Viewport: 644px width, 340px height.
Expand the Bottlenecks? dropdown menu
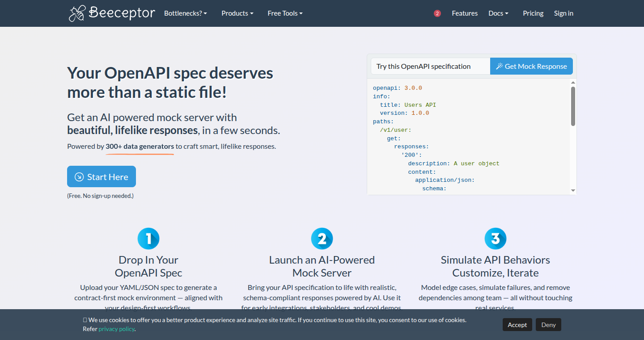coord(186,13)
